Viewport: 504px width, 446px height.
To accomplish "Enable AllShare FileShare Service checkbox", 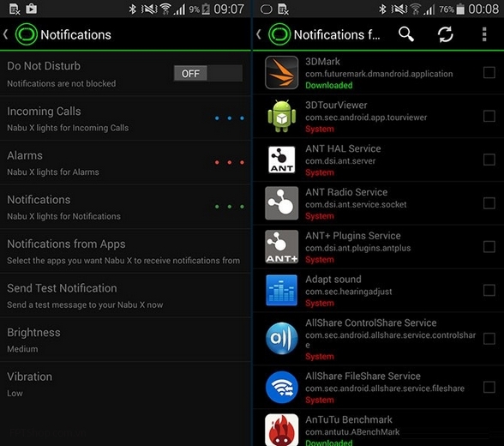I will (489, 387).
